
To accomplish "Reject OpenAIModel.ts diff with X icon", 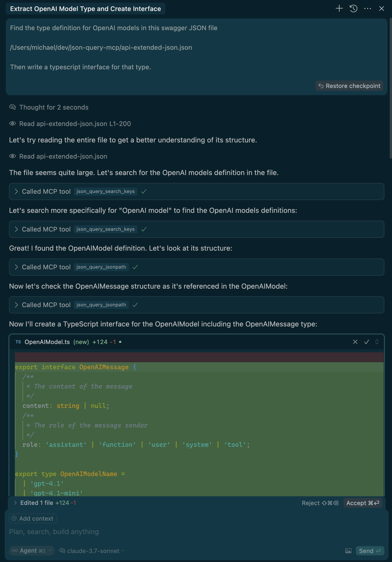I will [x=355, y=342].
